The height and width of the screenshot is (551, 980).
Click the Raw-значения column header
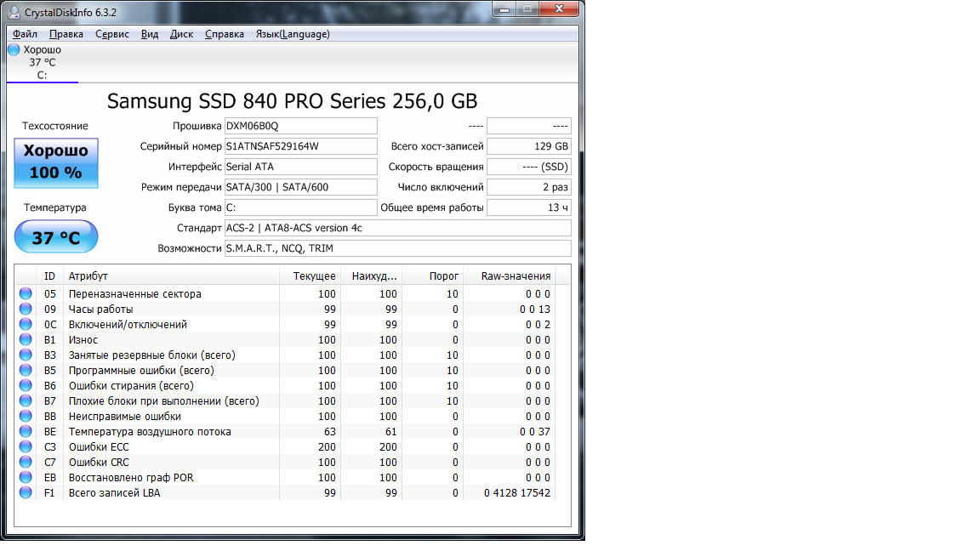[x=509, y=276]
